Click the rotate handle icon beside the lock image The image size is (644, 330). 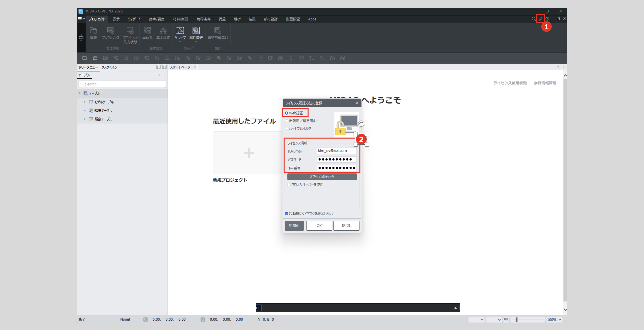pos(361,124)
